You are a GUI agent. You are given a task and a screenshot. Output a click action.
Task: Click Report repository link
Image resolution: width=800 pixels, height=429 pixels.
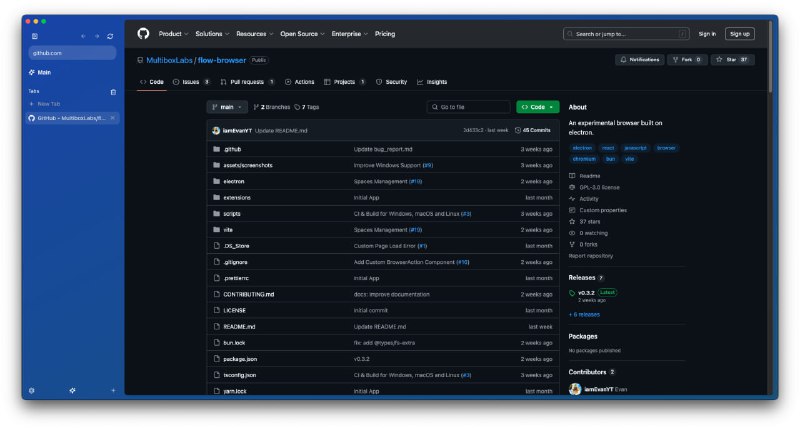[591, 256]
